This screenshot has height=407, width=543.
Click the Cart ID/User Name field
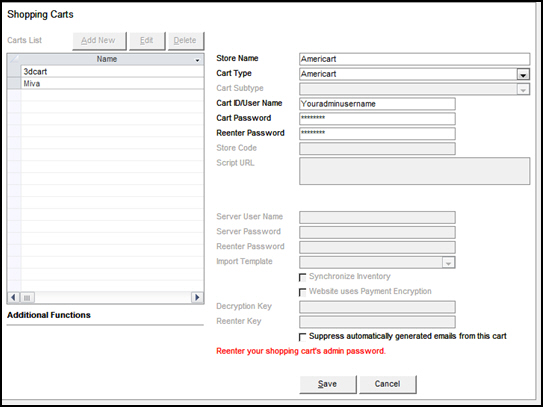[x=377, y=104]
